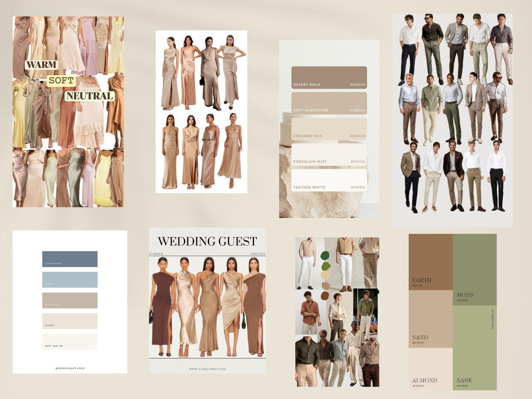Click the SOFT label sticker

pos(61,81)
